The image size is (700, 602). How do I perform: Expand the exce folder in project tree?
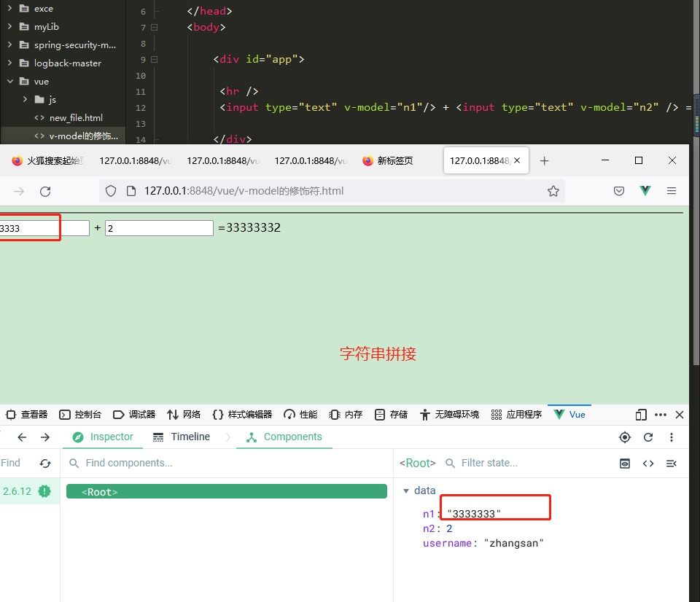pyautogui.click(x=9, y=9)
